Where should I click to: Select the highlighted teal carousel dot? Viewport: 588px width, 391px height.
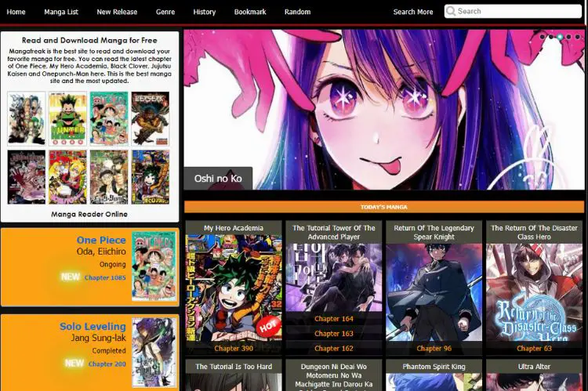[x=560, y=37]
